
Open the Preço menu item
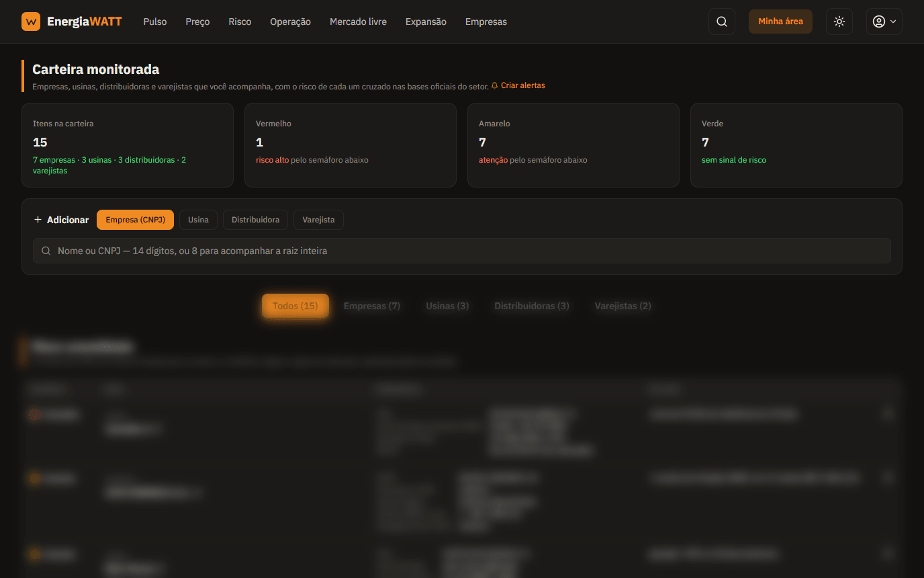pyautogui.click(x=197, y=22)
